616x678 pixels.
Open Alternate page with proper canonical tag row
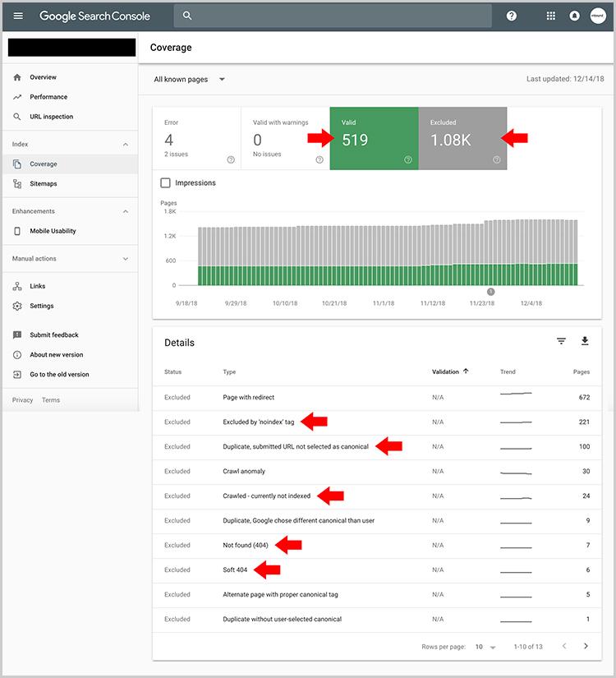[x=377, y=594]
